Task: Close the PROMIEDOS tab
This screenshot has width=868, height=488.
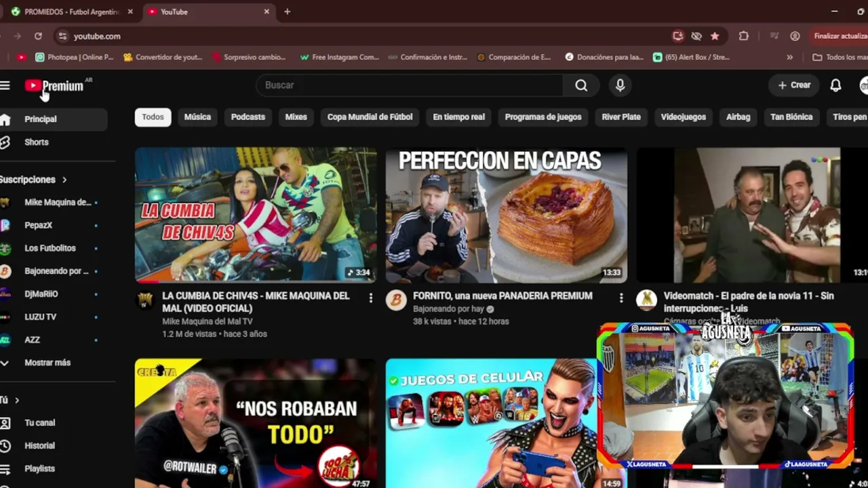Action: click(x=130, y=12)
